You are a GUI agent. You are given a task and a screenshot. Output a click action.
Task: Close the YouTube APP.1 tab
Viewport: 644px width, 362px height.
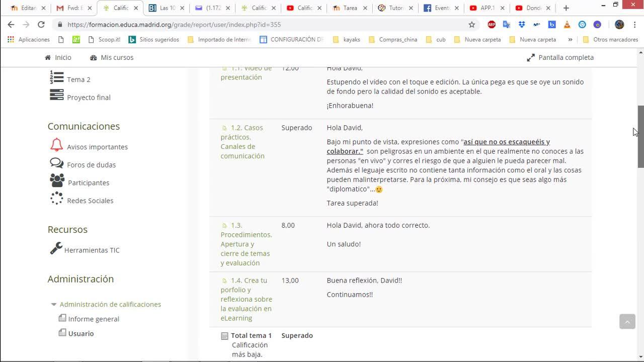coord(502,8)
